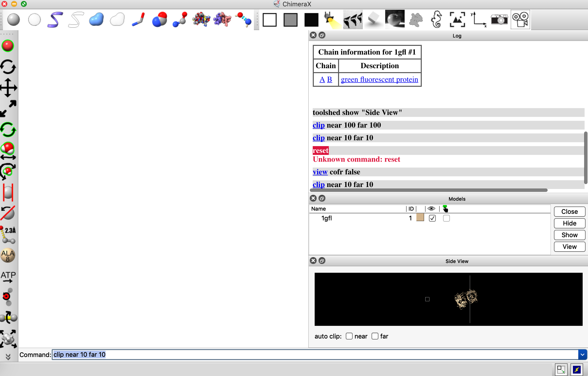
Task: Open green fluorescent protein link
Action: pos(379,79)
